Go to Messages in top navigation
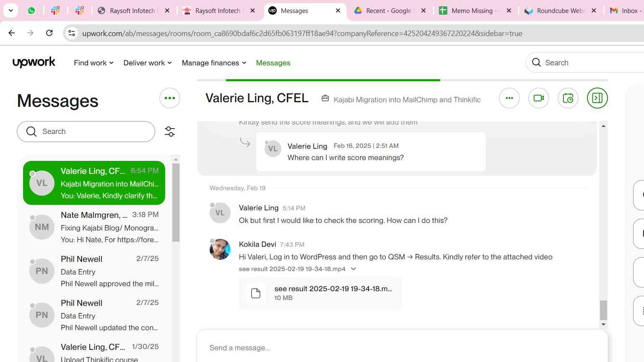Screen dimensions: 644x362 point(273,63)
